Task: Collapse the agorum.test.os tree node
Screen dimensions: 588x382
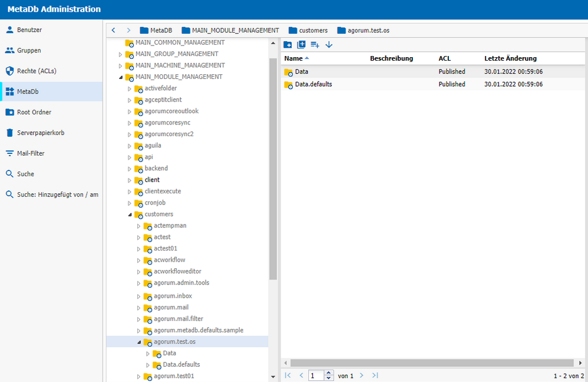Action: tap(138, 343)
